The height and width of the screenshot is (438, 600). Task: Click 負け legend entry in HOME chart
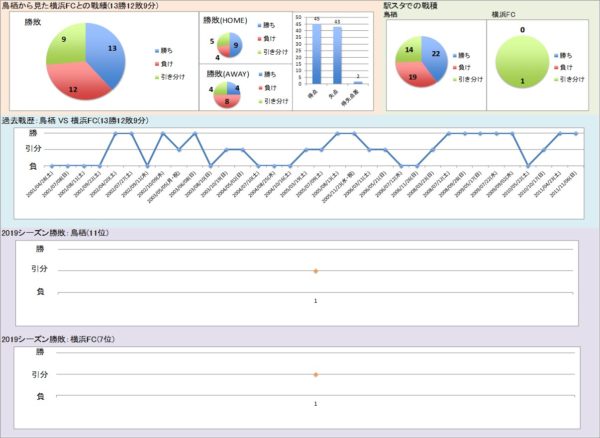(x=266, y=39)
